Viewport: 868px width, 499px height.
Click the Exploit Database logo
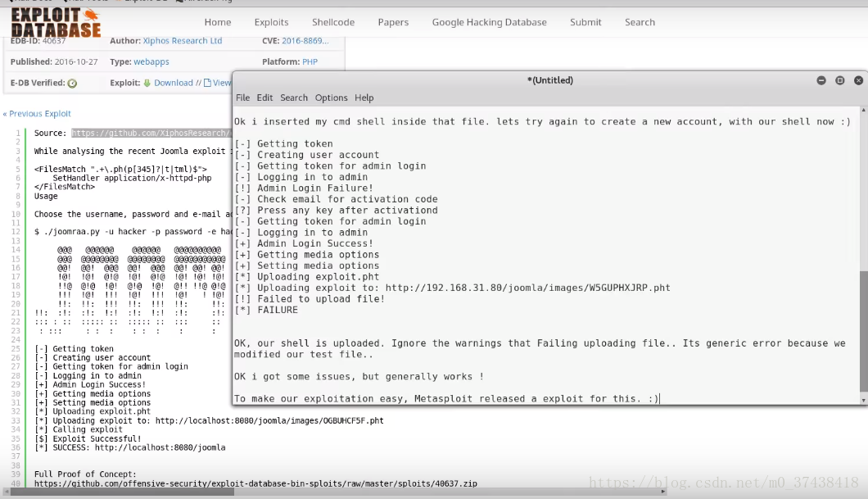click(x=56, y=22)
